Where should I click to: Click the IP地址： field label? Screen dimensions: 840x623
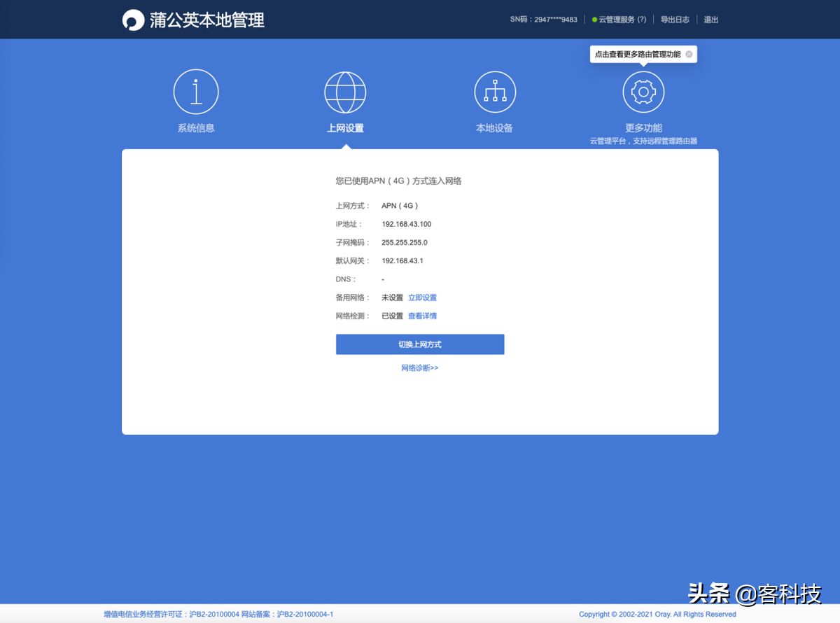click(350, 224)
